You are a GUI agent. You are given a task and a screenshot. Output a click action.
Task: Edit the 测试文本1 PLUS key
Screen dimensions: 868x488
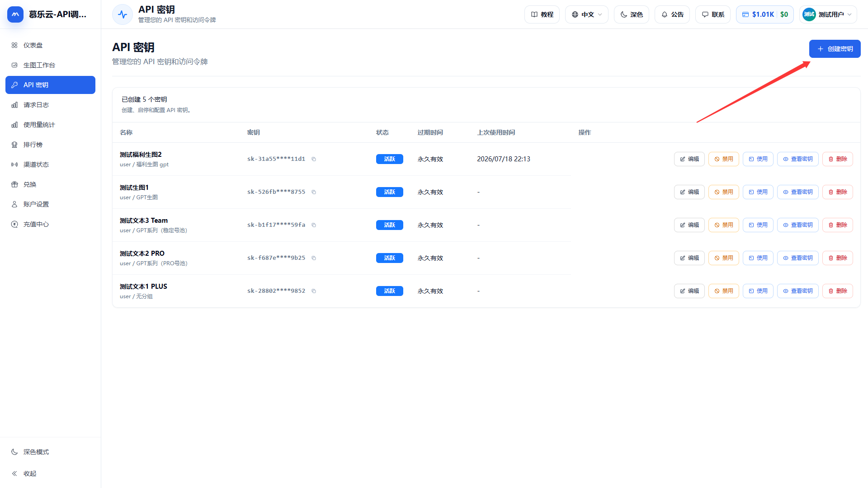tap(689, 291)
